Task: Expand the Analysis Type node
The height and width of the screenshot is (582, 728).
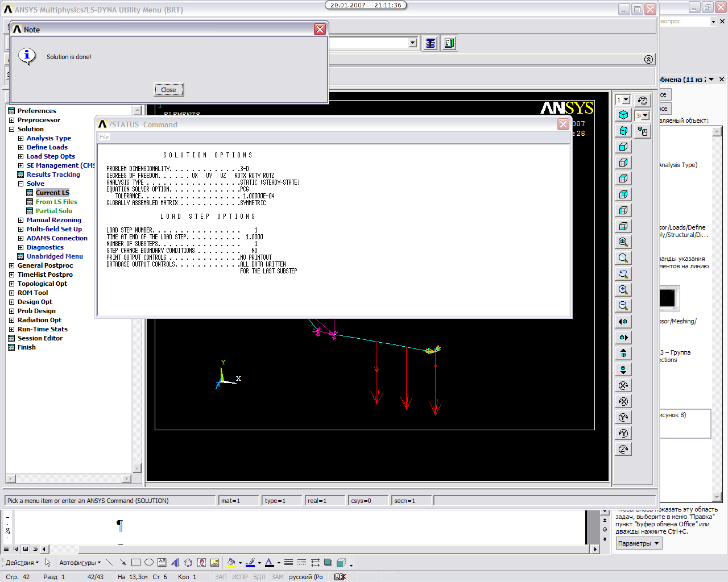Action: click(x=20, y=138)
